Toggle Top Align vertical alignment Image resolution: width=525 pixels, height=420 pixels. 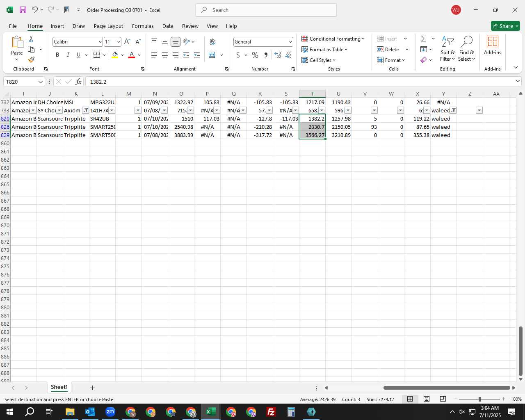click(x=154, y=42)
